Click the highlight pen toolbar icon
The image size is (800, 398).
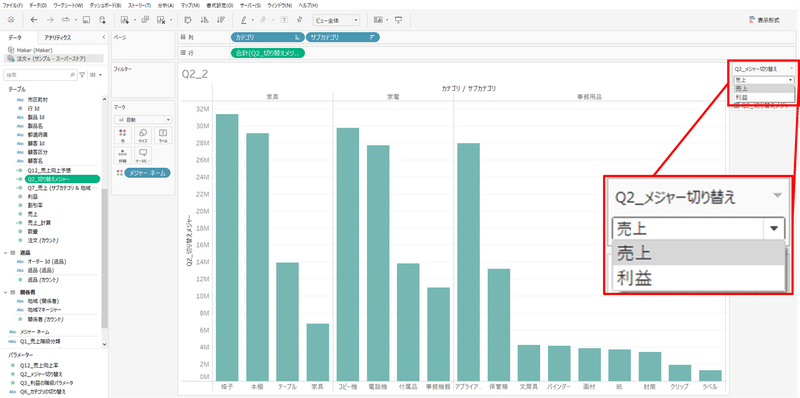coord(243,20)
